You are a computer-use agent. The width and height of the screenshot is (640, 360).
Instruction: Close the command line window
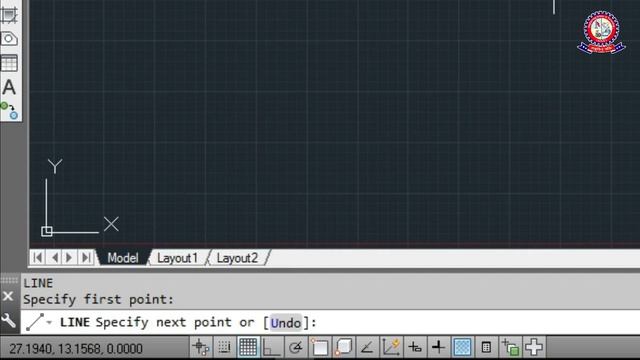coord(8,296)
